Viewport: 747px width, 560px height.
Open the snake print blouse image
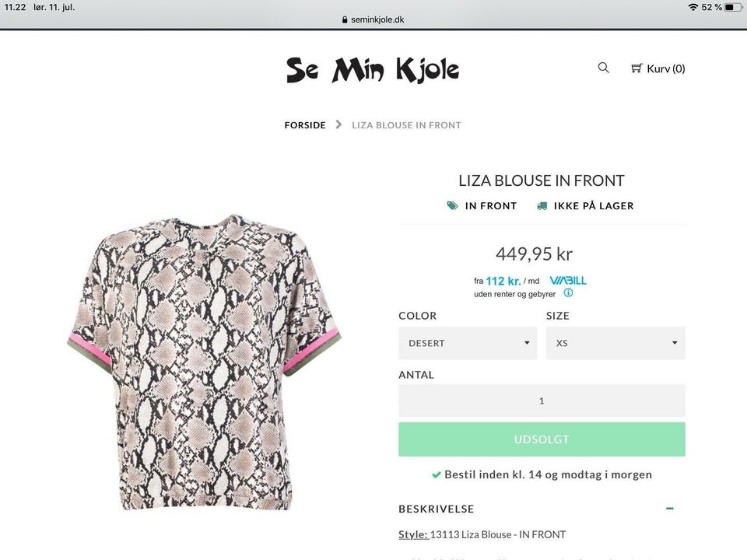point(205,366)
